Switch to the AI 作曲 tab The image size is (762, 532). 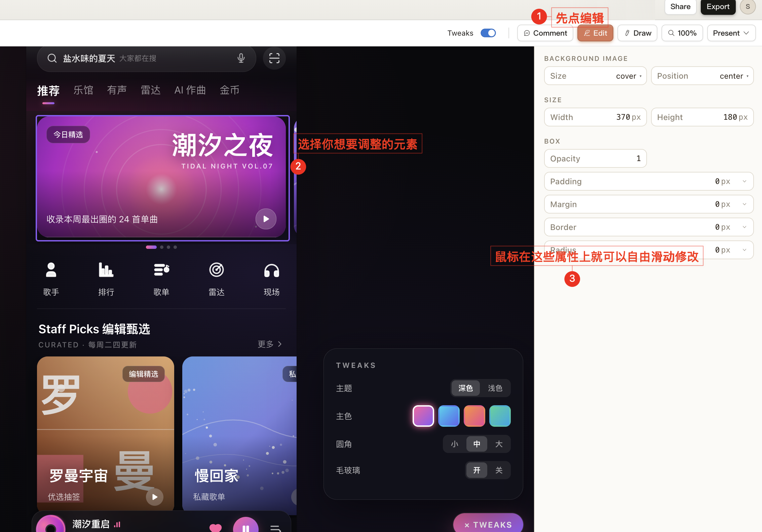coord(190,90)
